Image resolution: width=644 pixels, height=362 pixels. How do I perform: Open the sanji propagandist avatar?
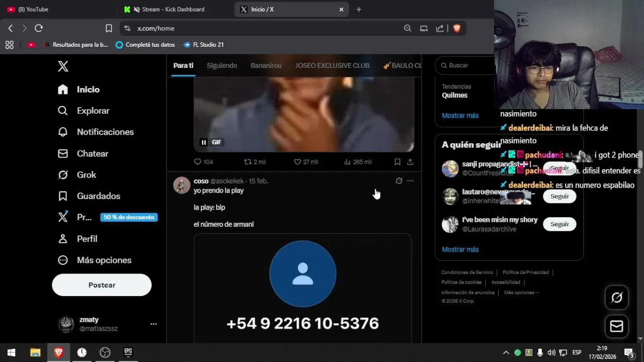[450, 168]
